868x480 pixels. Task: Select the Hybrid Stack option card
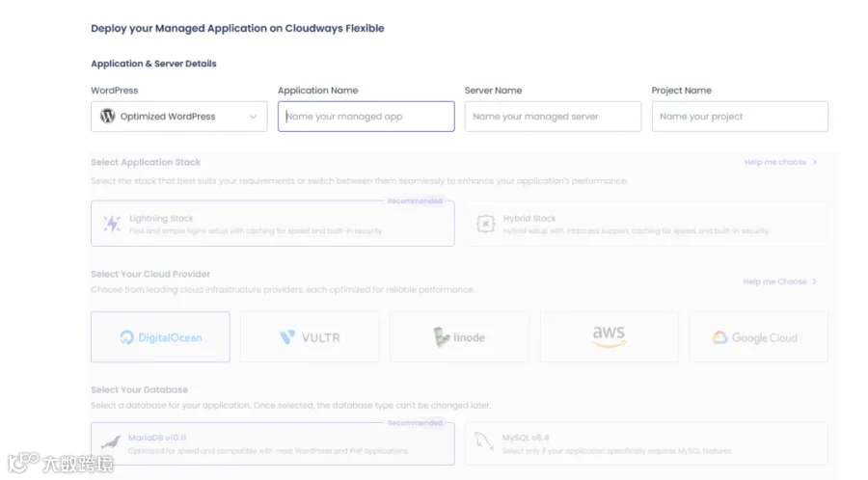646,224
